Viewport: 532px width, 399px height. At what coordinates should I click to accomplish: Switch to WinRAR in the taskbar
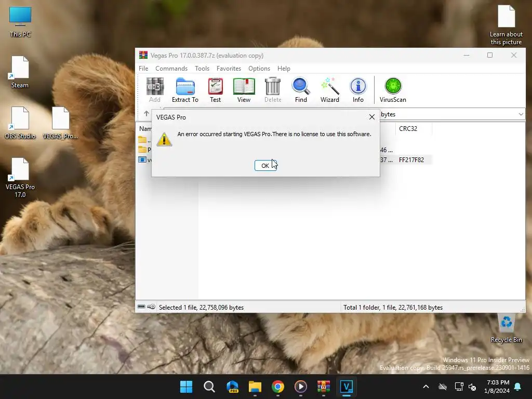tap(324, 387)
